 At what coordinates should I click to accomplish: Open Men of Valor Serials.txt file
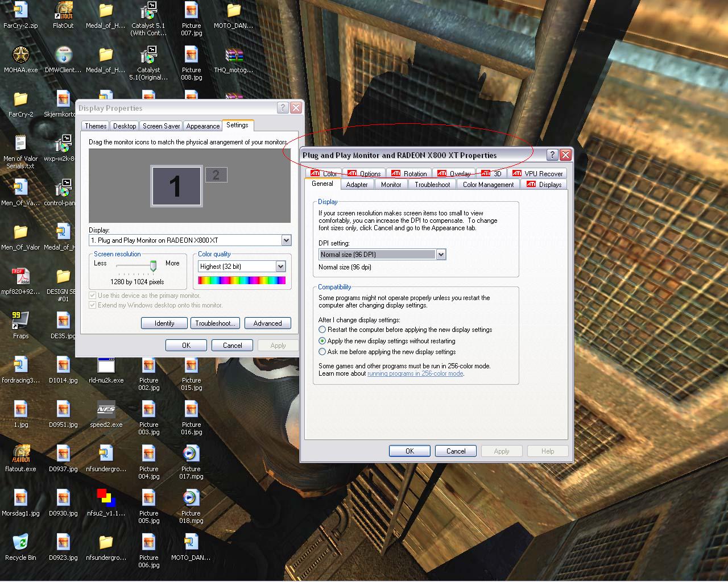(x=20, y=152)
